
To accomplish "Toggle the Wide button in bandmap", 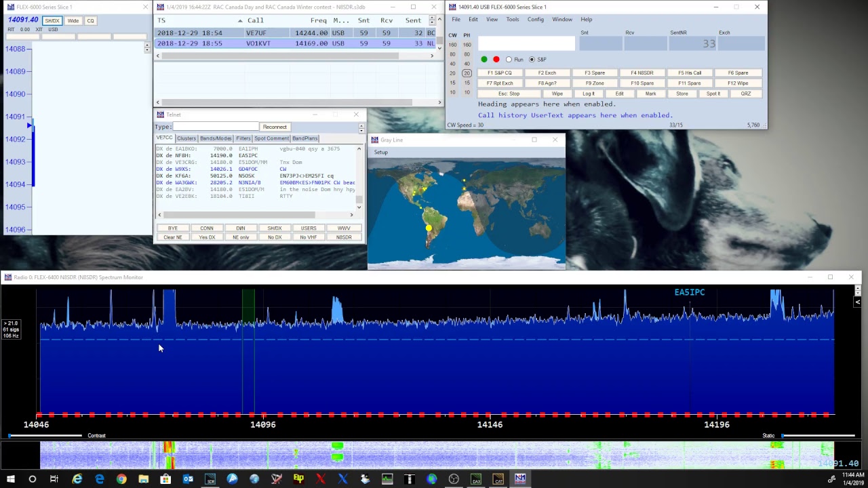I will (73, 20).
